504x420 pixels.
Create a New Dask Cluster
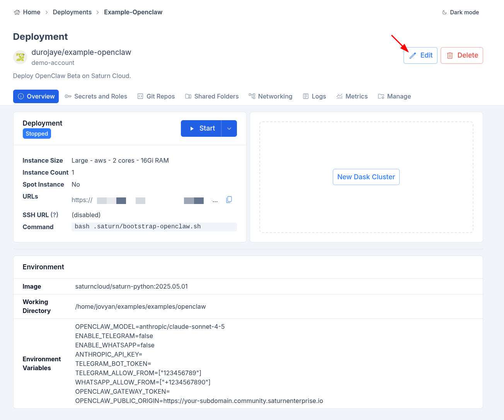[x=366, y=177]
